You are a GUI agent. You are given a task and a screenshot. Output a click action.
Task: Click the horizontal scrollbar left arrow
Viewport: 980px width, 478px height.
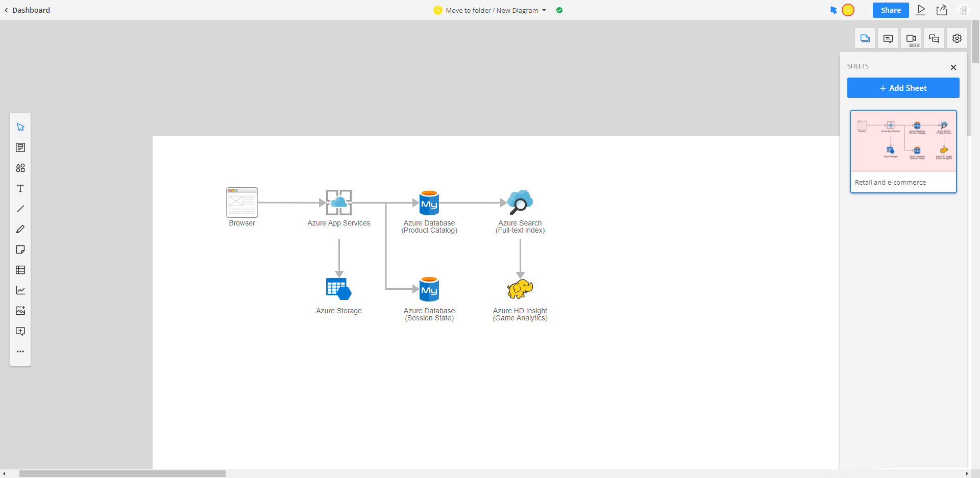pyautogui.click(x=4, y=473)
